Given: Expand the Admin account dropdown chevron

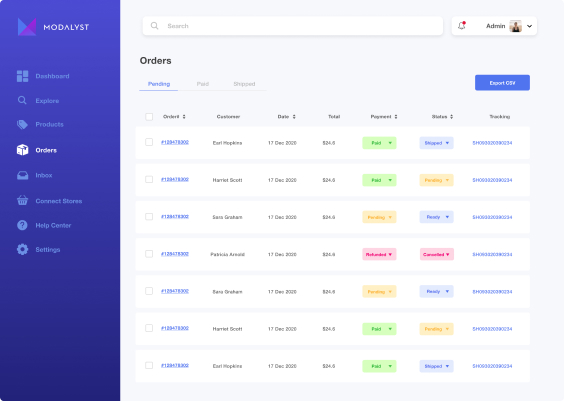Looking at the screenshot, I should tap(529, 26).
